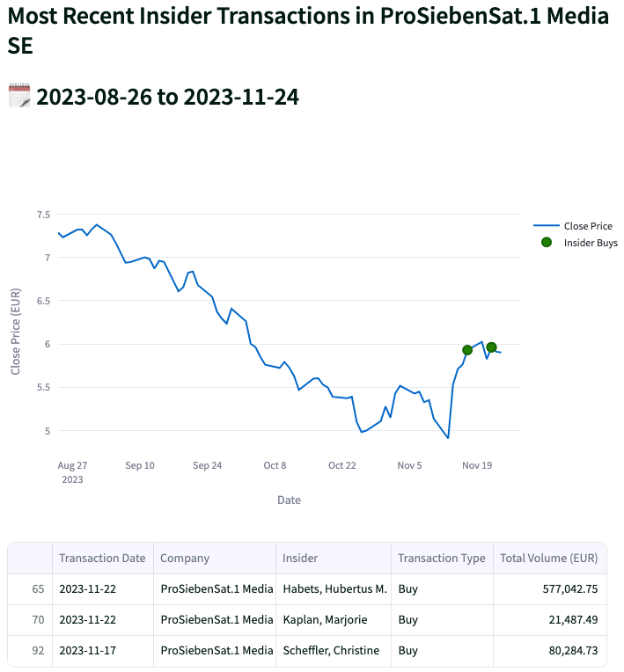Click the Scheffler, Christine insider cell
The image size is (624, 672).
pyautogui.click(x=334, y=651)
